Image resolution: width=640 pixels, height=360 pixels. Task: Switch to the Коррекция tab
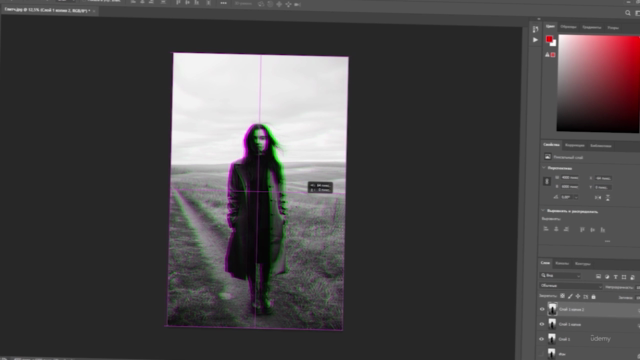pyautogui.click(x=575, y=145)
